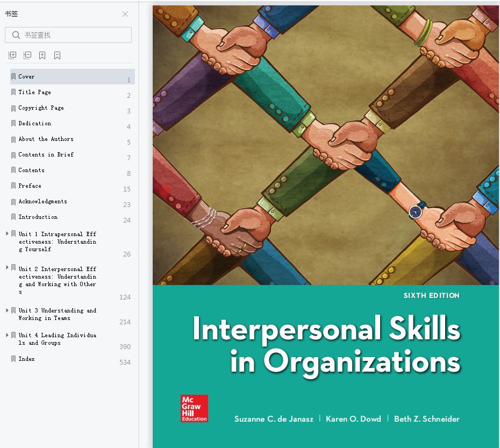The width and height of the screenshot is (500, 448).
Task: Click the SIXTH EDITION text on cover
Action: pyautogui.click(x=431, y=295)
